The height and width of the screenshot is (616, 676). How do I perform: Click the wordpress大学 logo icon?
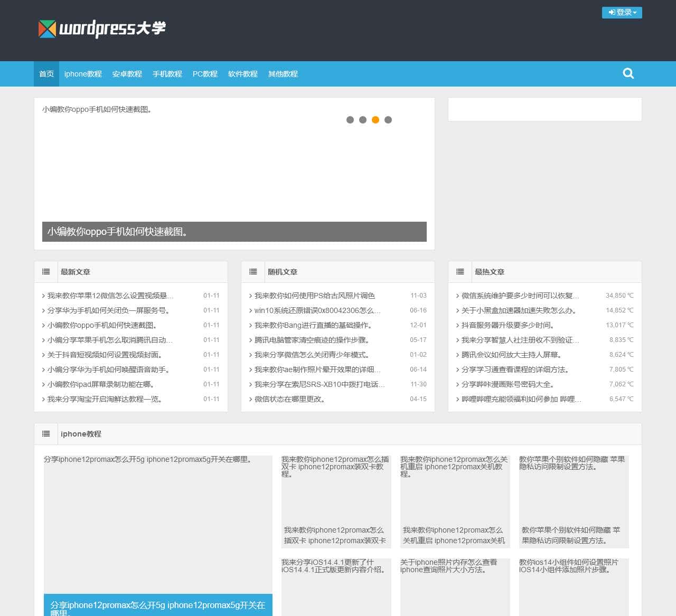[46, 30]
